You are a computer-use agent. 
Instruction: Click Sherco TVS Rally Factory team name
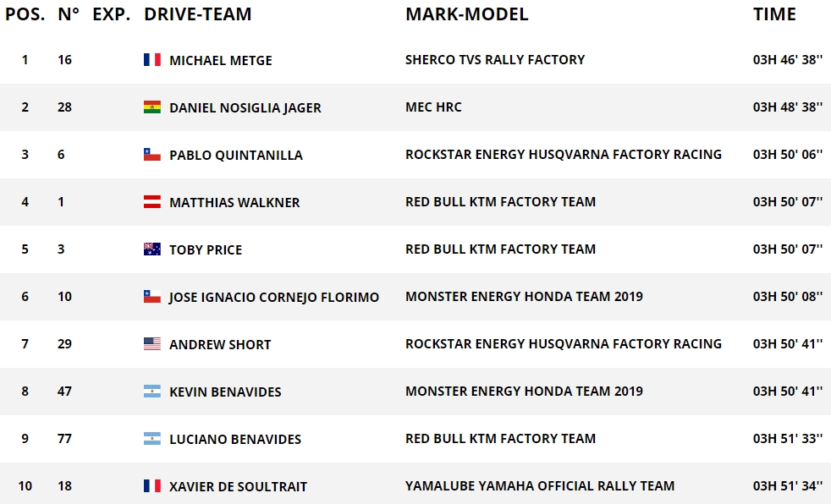point(495,60)
